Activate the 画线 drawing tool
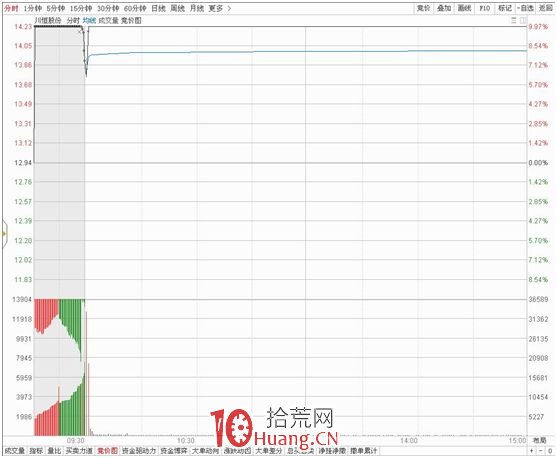Image resolution: width=557 pixels, height=458 pixels. point(464,8)
